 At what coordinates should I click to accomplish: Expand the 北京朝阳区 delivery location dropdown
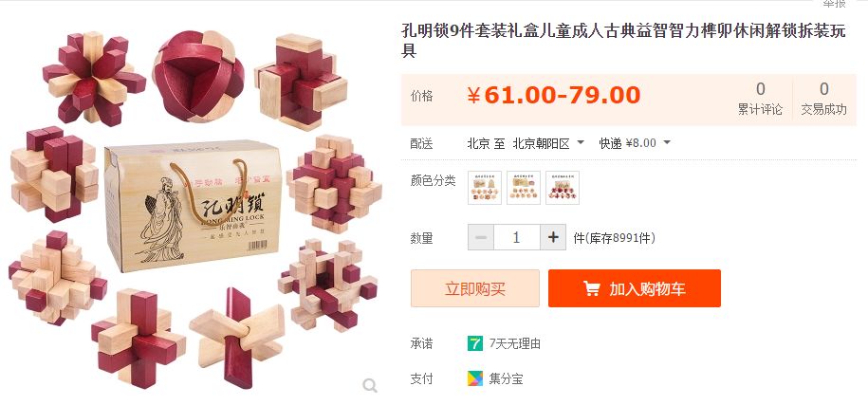pyautogui.click(x=548, y=143)
